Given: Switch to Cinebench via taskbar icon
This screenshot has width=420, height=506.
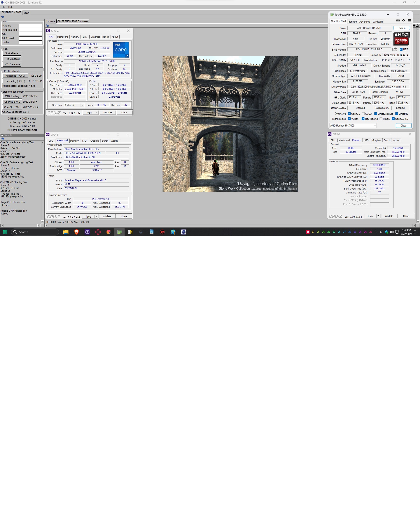Looking at the screenshot, I should point(184,232).
